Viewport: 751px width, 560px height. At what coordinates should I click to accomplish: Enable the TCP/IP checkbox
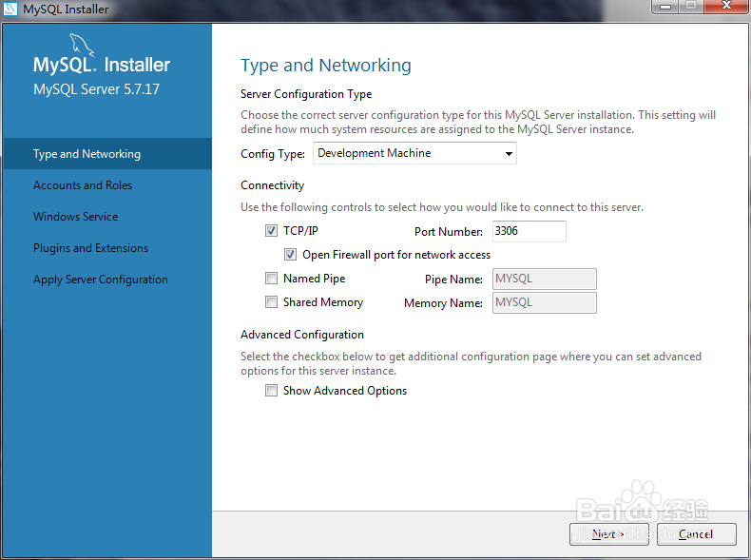[271, 231]
